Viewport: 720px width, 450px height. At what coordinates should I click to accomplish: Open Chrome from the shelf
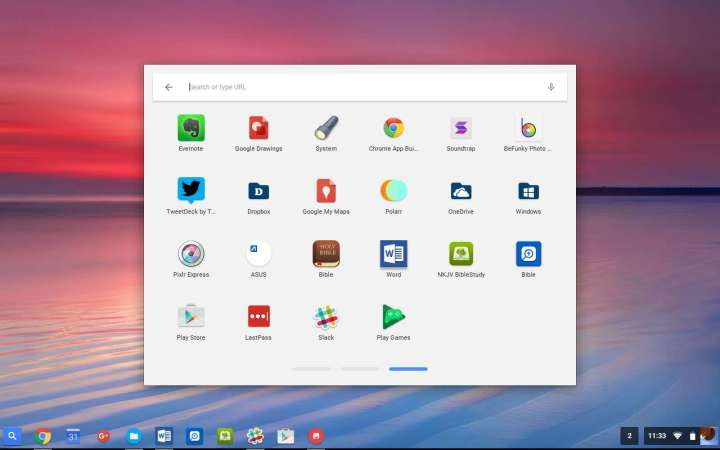(43, 436)
